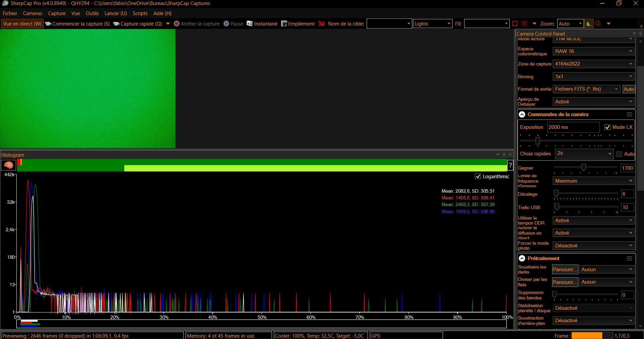Open Espace colorimétrique RAW 16 dropdown
644x339 pixels.
[594, 51]
